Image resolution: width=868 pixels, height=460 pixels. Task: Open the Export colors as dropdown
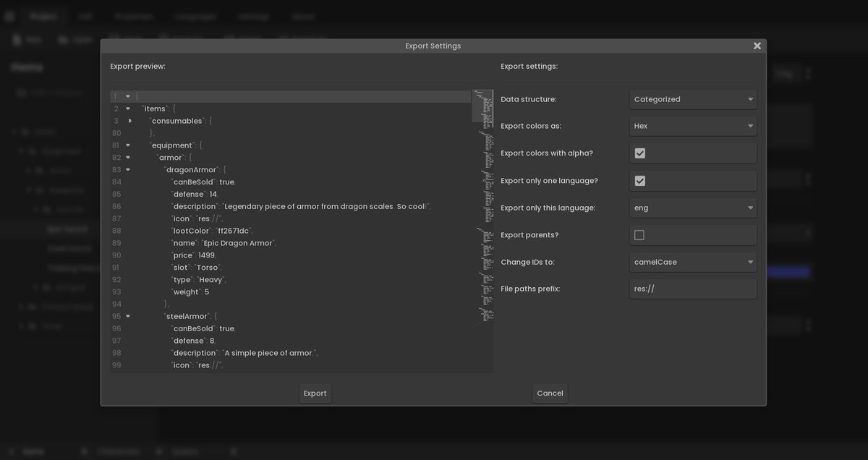point(693,126)
